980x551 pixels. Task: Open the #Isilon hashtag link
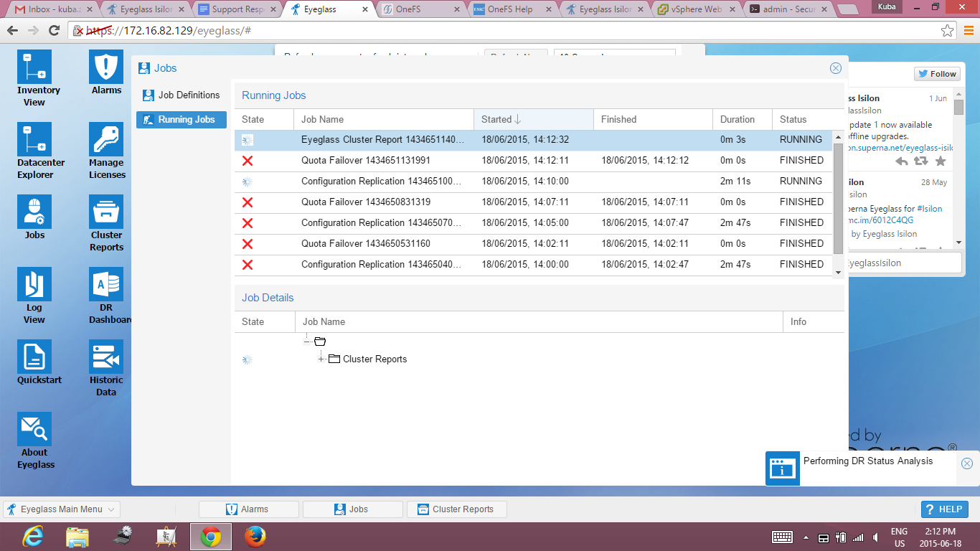(x=930, y=209)
